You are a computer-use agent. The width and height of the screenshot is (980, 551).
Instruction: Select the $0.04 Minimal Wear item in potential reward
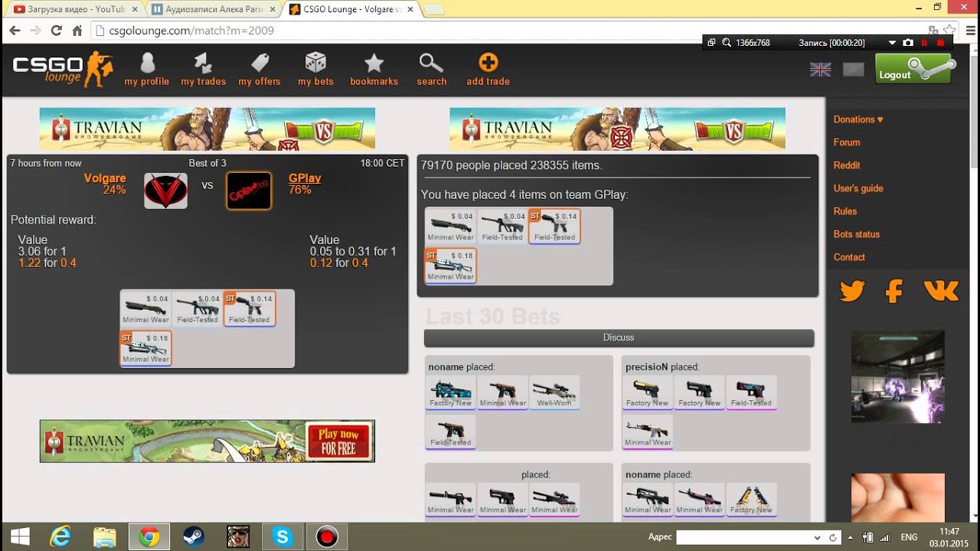[x=146, y=308]
